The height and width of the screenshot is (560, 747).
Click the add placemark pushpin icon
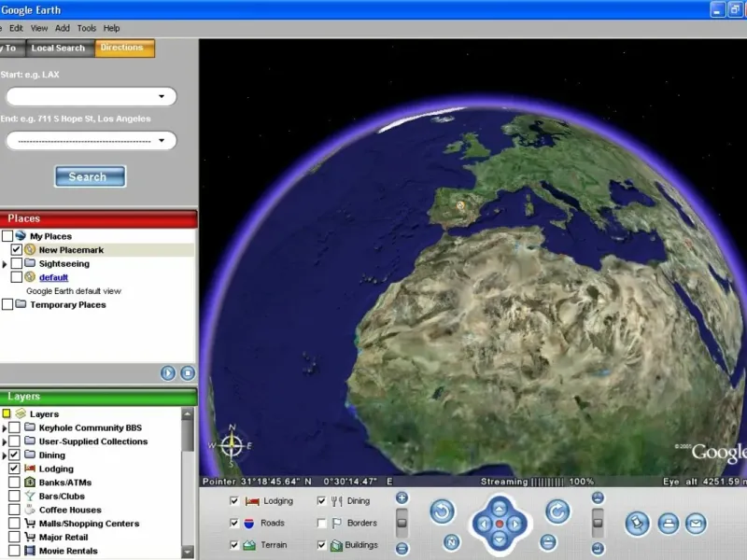[637, 524]
